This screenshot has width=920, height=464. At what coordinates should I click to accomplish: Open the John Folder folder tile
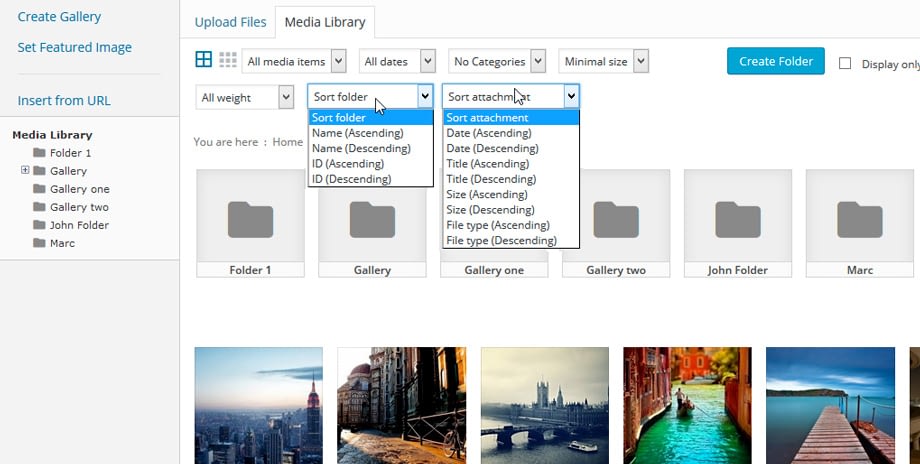click(x=738, y=223)
